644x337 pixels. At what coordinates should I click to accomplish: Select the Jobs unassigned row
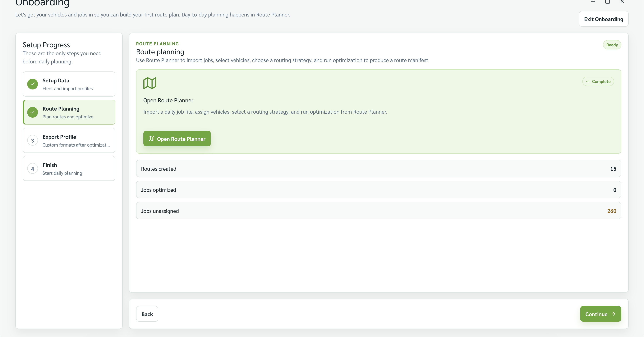coord(379,211)
